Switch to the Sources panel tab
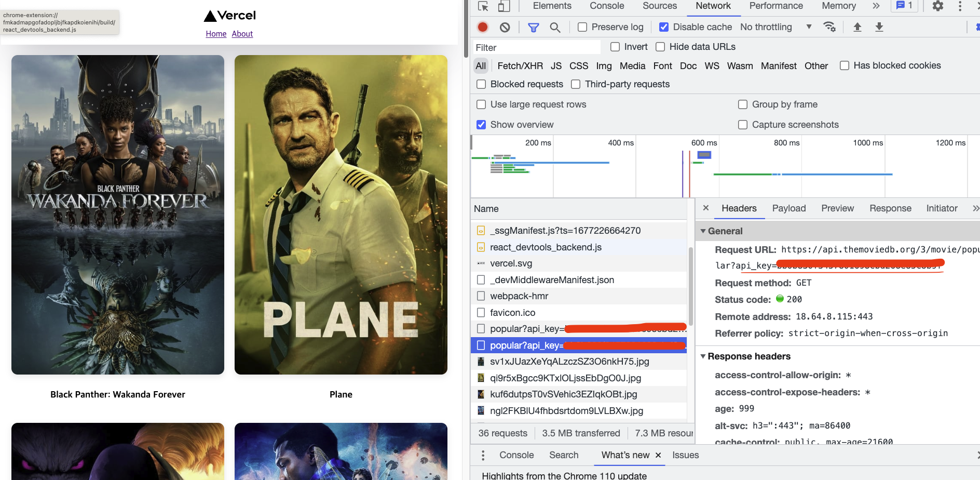Image resolution: width=980 pixels, height=480 pixels. [x=660, y=6]
